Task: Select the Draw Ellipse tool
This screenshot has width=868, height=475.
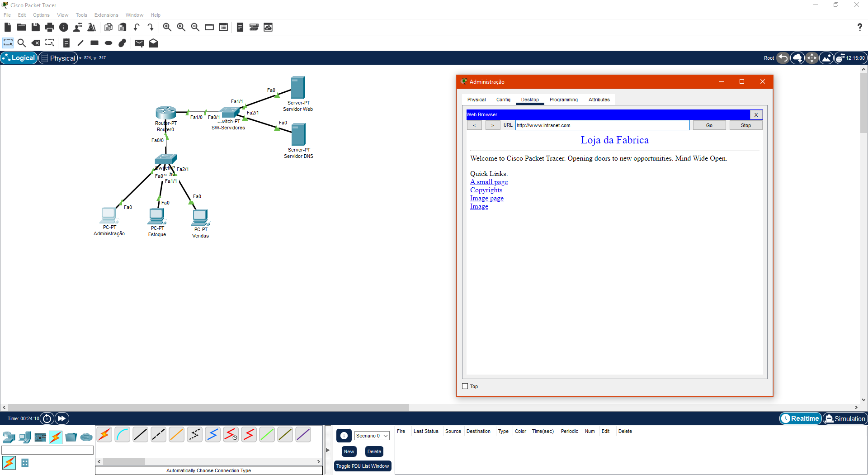Action: [x=108, y=43]
